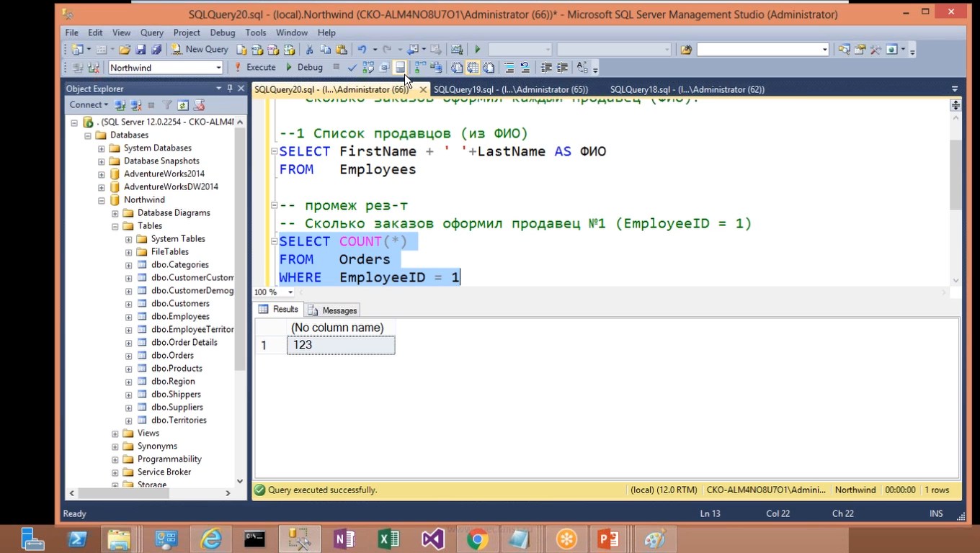Image resolution: width=980 pixels, height=553 pixels.
Task: Open Excel from the Windows taskbar
Action: pyautogui.click(x=388, y=539)
